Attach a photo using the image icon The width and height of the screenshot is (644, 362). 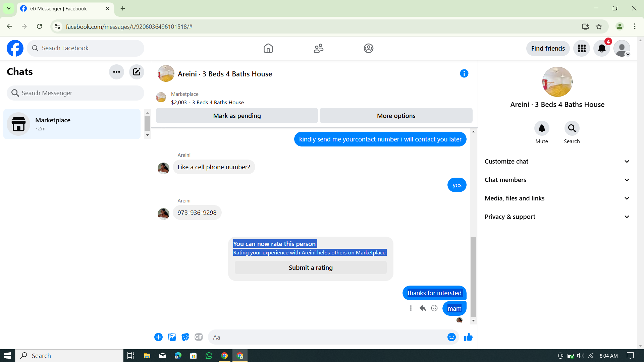[172, 337]
